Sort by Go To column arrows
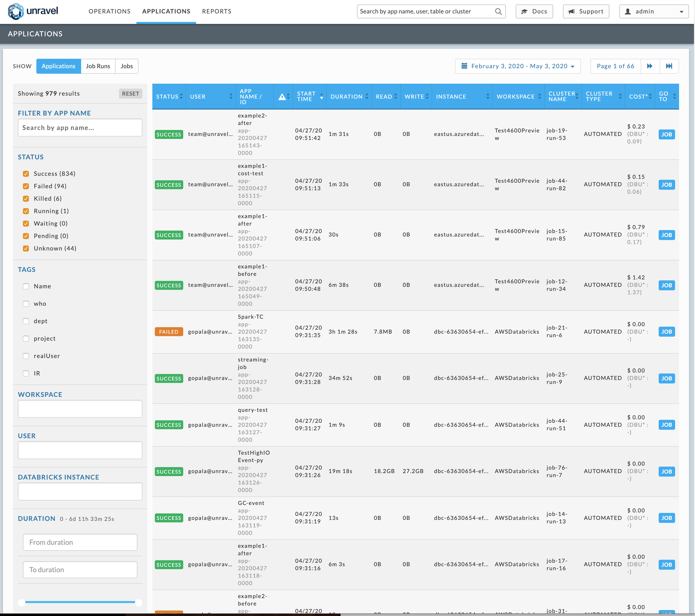This screenshot has height=616, width=695. (675, 97)
